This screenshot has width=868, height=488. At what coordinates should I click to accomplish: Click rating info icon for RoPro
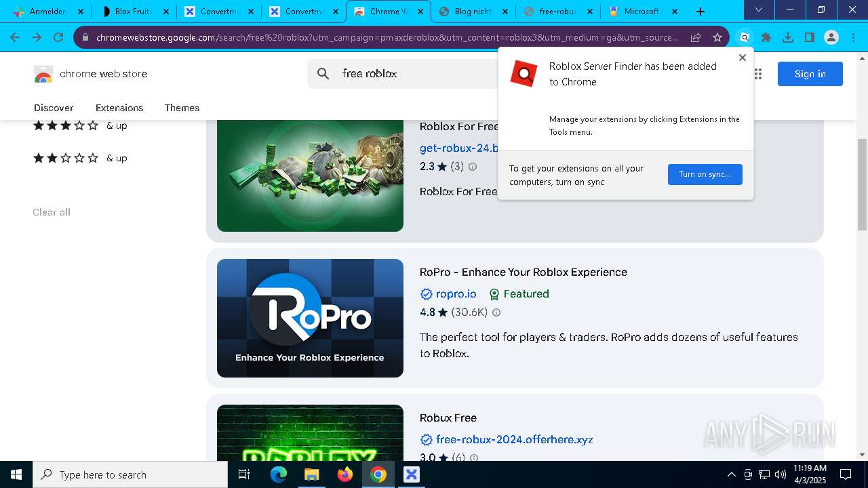pos(496,312)
